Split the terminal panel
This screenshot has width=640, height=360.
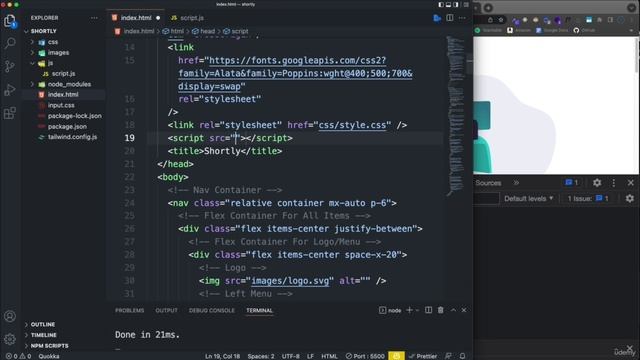tap(428, 310)
